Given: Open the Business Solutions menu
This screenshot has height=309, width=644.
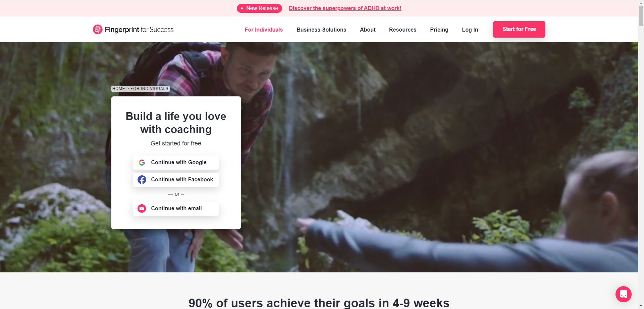Looking at the screenshot, I should (x=321, y=30).
